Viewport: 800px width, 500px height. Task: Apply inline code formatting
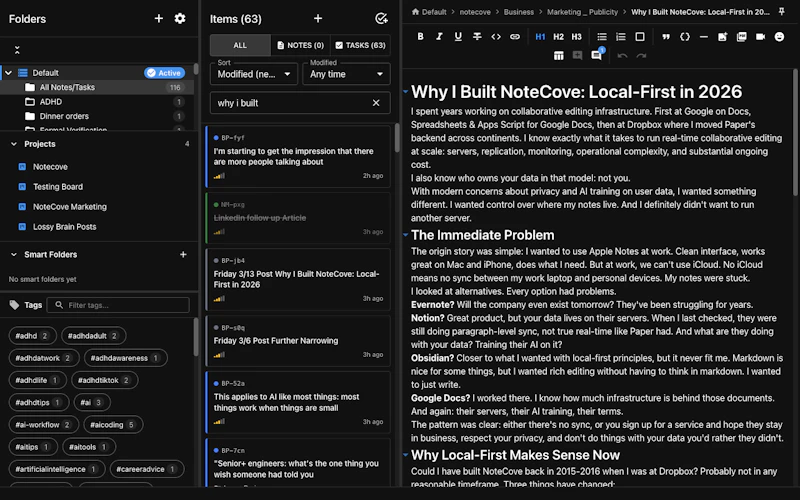[x=496, y=36]
